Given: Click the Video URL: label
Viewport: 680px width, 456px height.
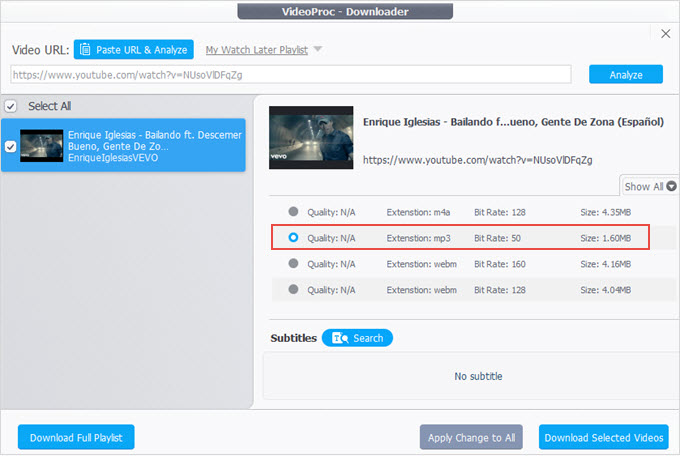Looking at the screenshot, I should (x=40, y=50).
